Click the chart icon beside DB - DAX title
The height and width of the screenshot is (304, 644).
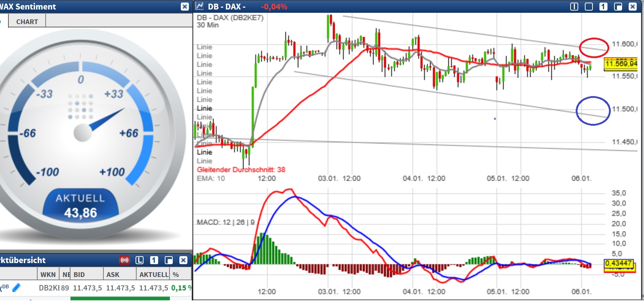pos(199,6)
